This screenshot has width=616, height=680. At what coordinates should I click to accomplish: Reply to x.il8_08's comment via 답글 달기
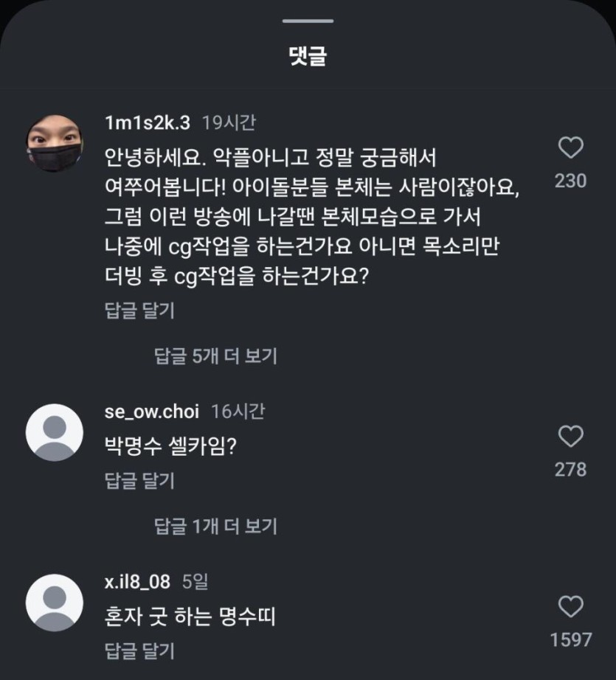click(140, 650)
